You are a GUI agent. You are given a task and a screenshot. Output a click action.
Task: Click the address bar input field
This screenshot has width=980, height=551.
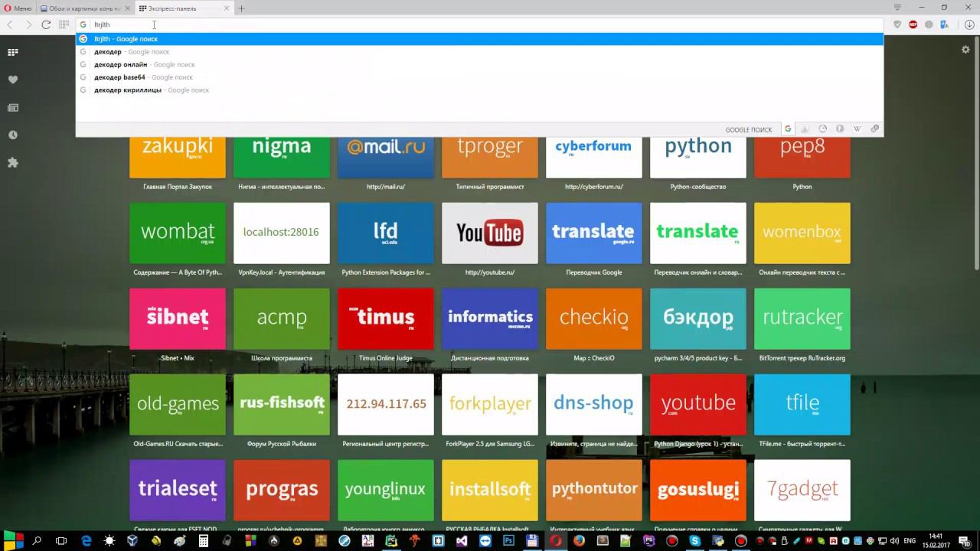479,24
